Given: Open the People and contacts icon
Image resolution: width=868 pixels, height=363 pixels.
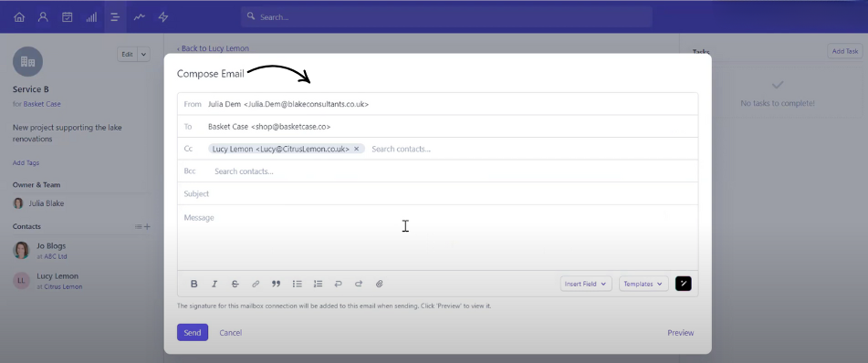Looking at the screenshot, I should [43, 16].
